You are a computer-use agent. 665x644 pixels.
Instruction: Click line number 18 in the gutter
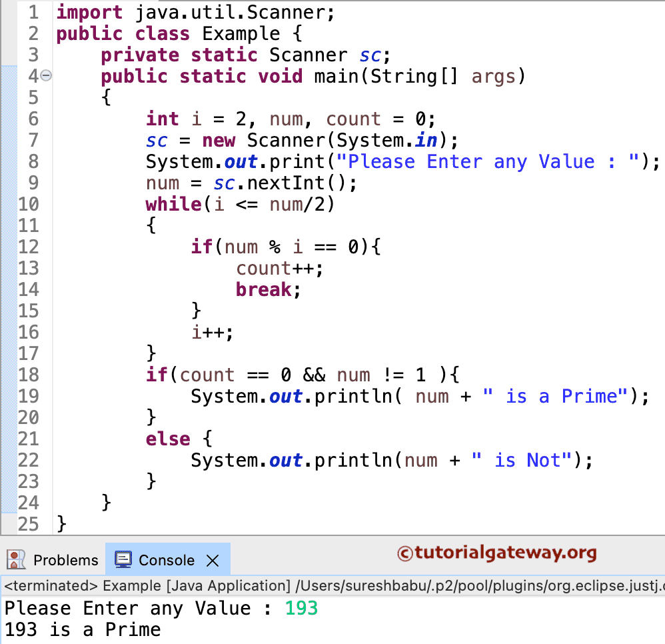coord(29,375)
